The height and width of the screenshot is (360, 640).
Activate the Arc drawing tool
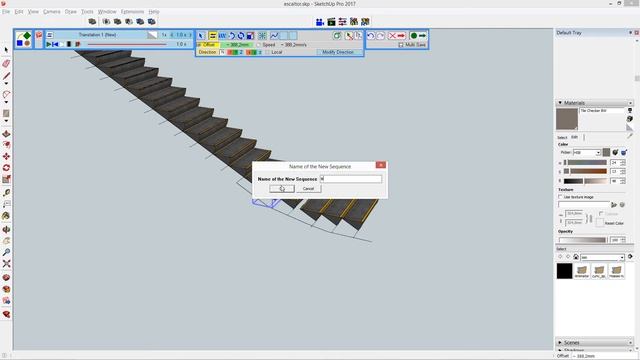[x=6, y=95]
